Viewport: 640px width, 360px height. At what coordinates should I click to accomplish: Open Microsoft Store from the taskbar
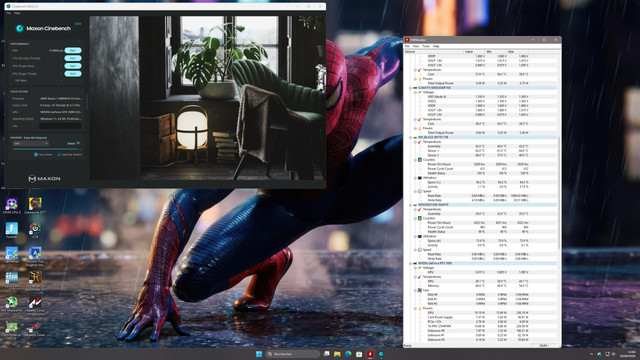pos(359,354)
